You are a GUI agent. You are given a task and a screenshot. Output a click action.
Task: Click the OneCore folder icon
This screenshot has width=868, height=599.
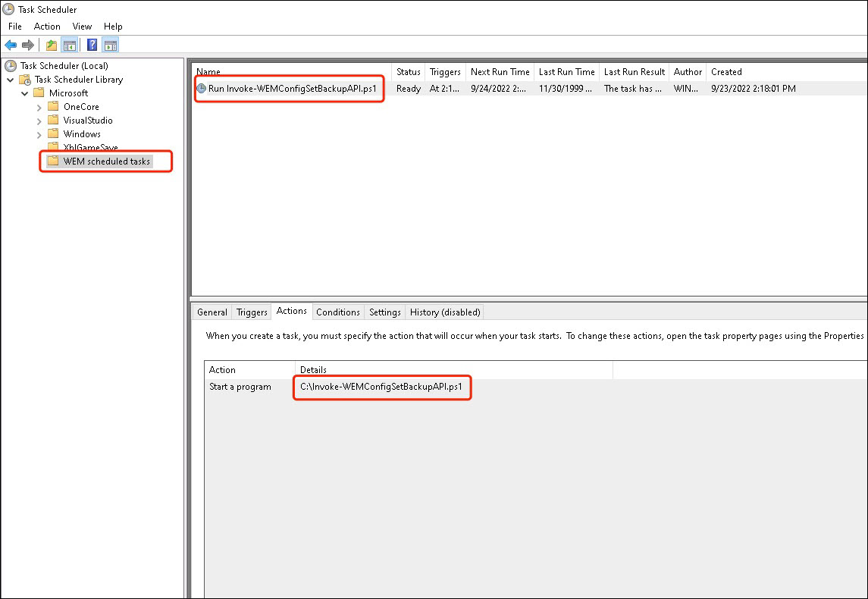click(x=53, y=106)
